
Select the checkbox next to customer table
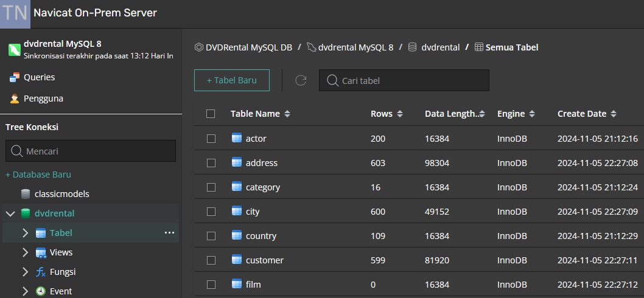pos(211,260)
